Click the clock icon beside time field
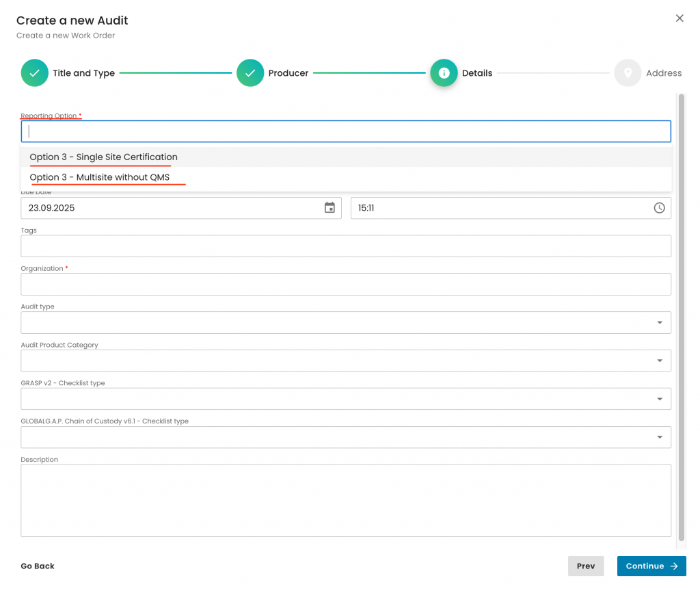This screenshot has height=589, width=700. coord(659,208)
